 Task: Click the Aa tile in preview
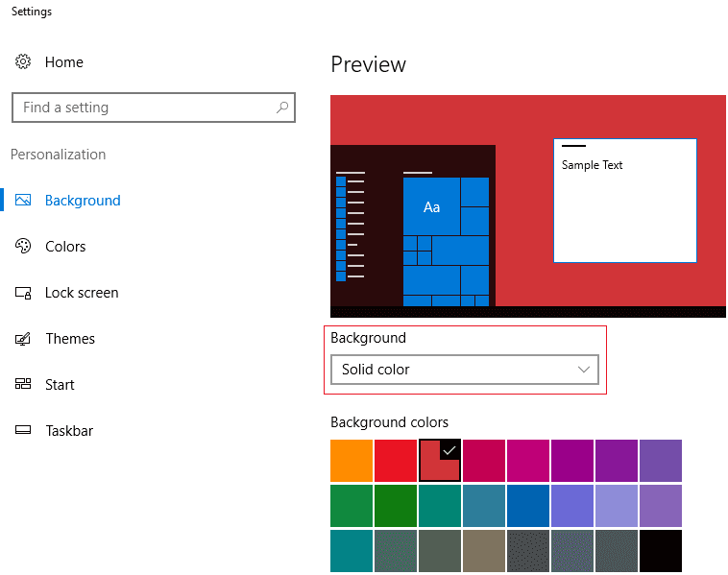click(x=431, y=206)
